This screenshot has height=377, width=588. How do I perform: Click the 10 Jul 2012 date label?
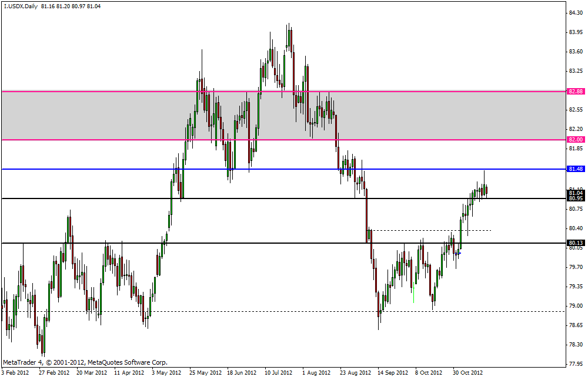coord(278,372)
